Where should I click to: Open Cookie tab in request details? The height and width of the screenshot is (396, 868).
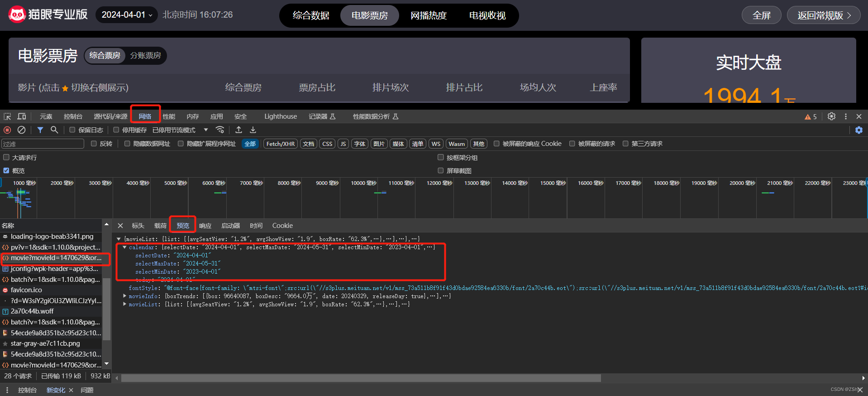click(x=282, y=226)
